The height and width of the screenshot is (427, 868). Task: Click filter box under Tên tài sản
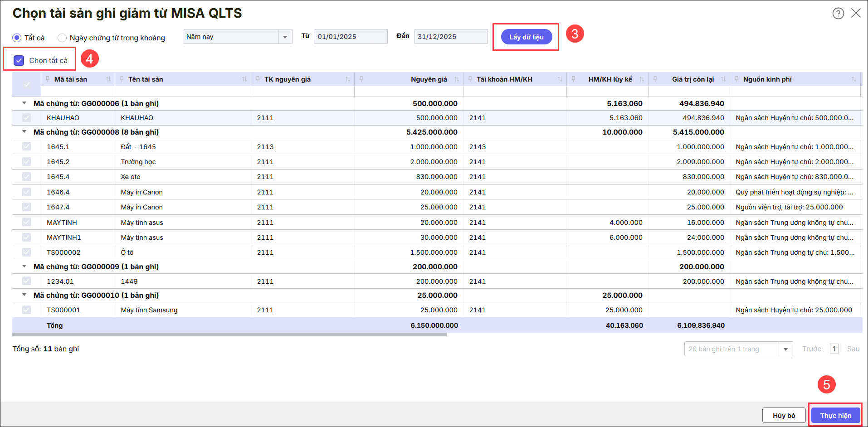(183, 92)
